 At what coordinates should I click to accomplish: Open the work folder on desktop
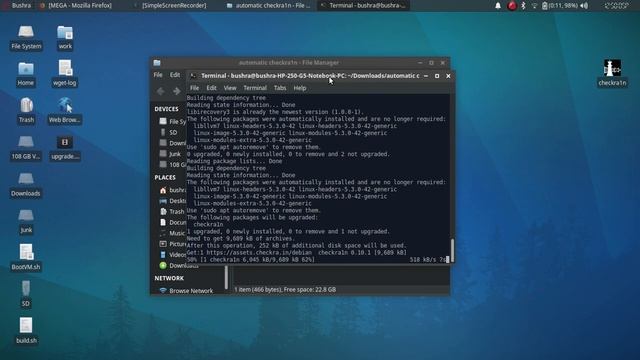(x=65, y=37)
